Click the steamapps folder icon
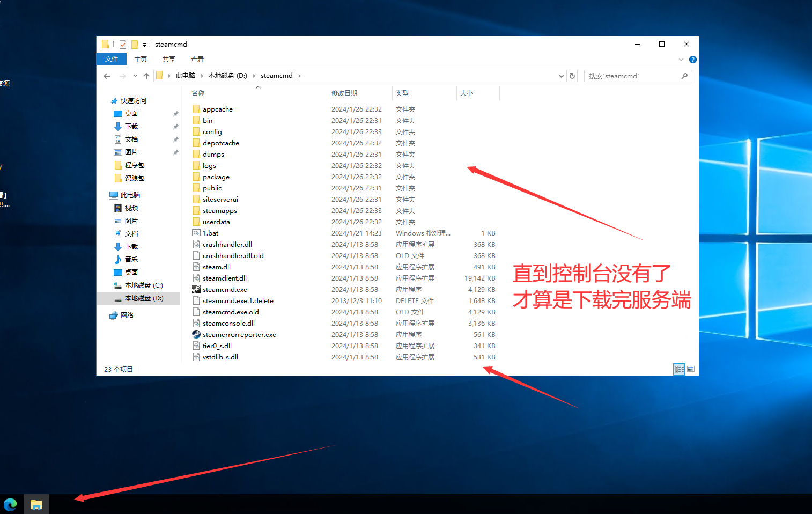The image size is (812, 514). 196,210
